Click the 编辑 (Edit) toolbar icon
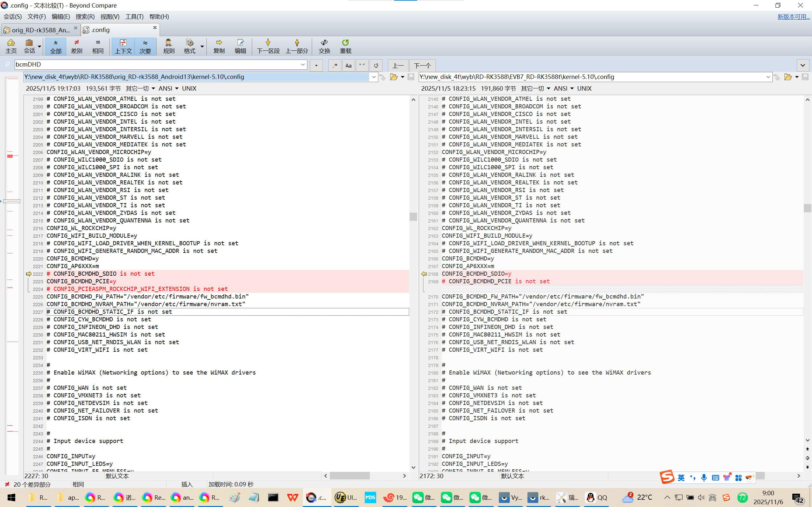Viewport: 812px width, 507px height. pos(240,46)
